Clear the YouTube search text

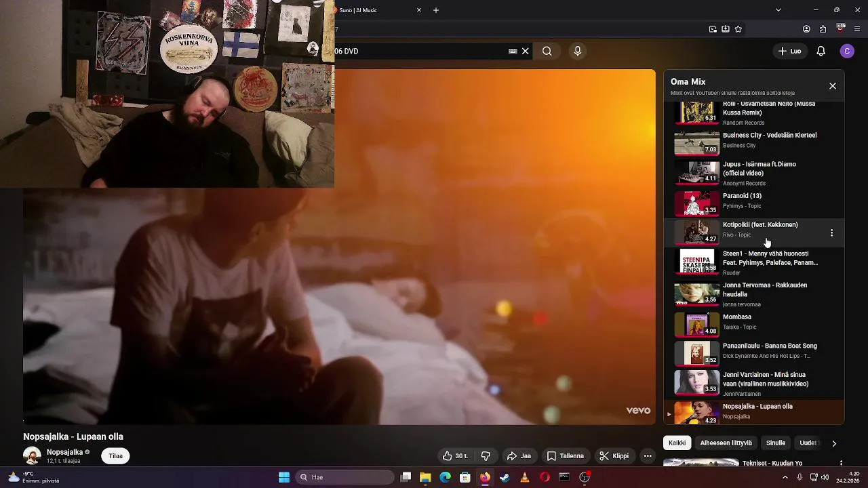525,51
